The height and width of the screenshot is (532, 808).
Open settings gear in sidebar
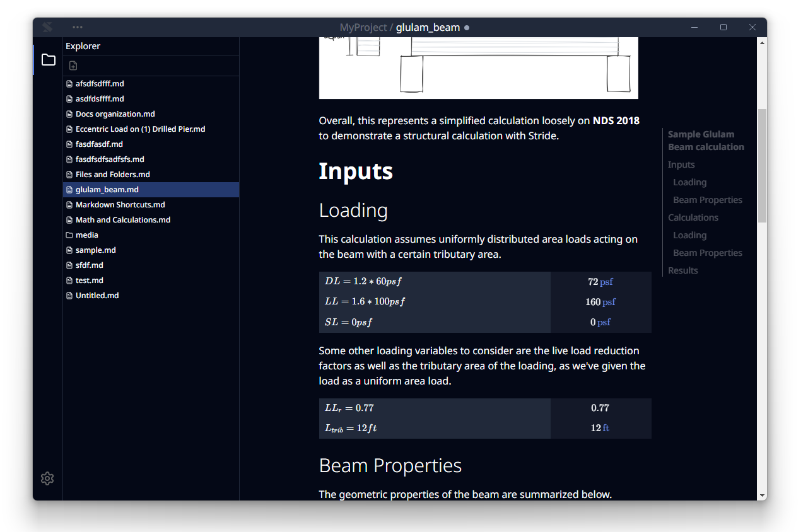[x=47, y=478]
